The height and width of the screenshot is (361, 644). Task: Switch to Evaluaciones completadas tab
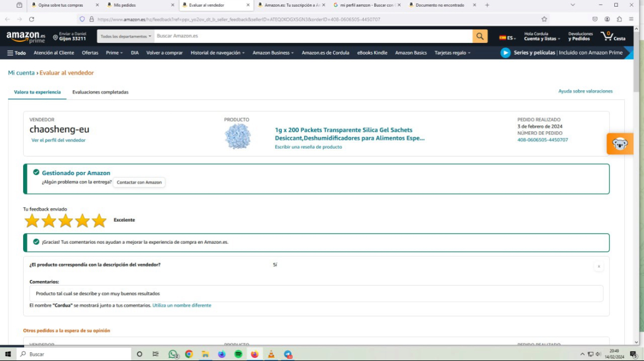100,92
